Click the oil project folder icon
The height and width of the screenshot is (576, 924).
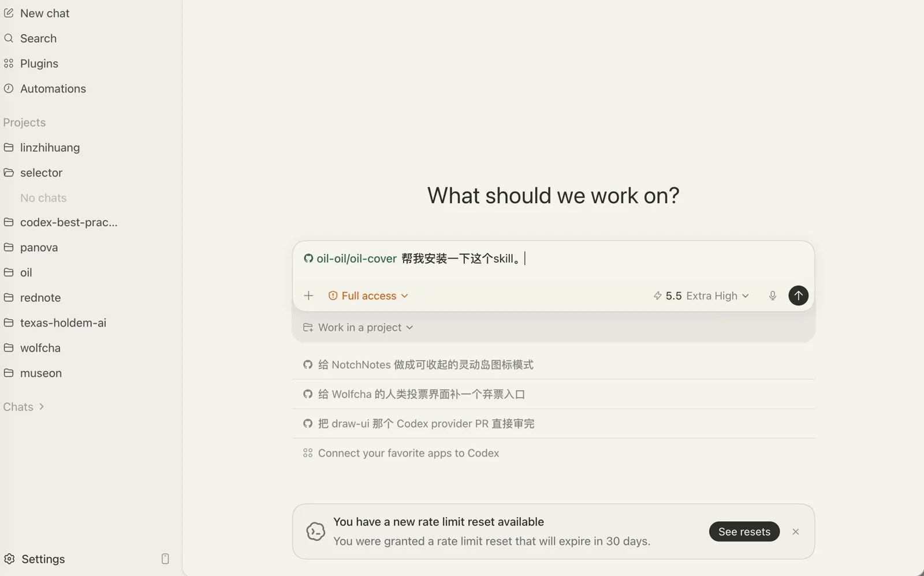(x=9, y=272)
